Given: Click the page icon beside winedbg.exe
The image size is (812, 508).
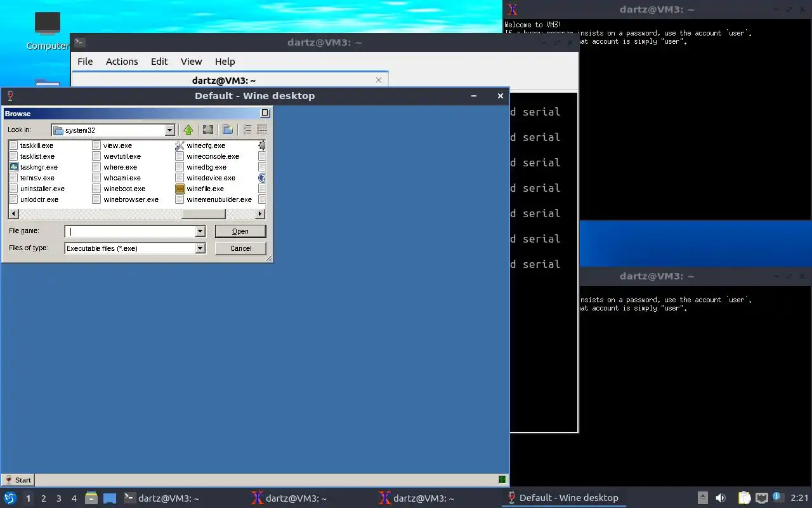Looking at the screenshot, I should coord(180,167).
